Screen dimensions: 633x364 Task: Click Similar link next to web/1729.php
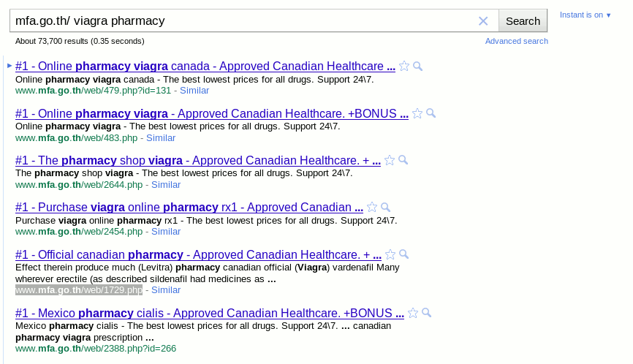click(x=166, y=290)
